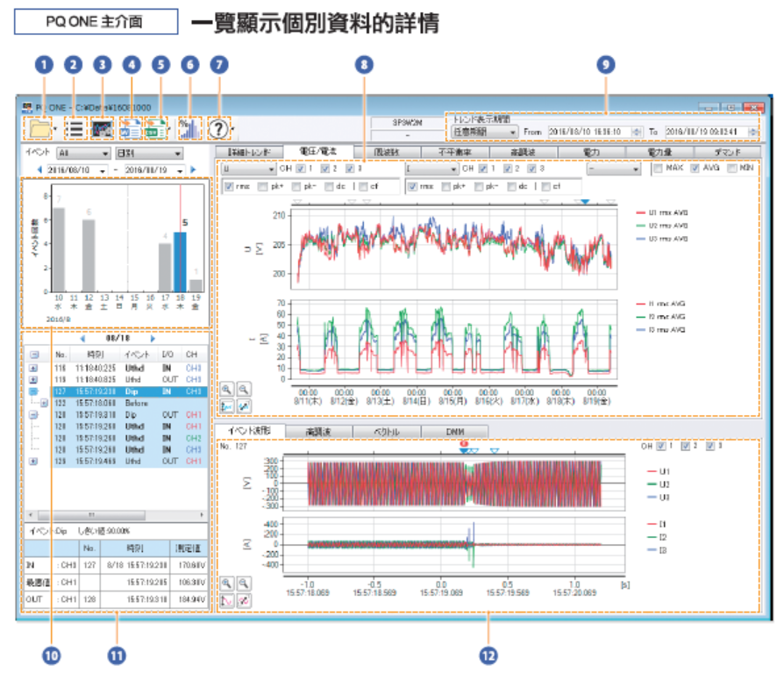The width and height of the screenshot is (784, 680).
Task: Click the help question mark icon
Action: coord(219,128)
